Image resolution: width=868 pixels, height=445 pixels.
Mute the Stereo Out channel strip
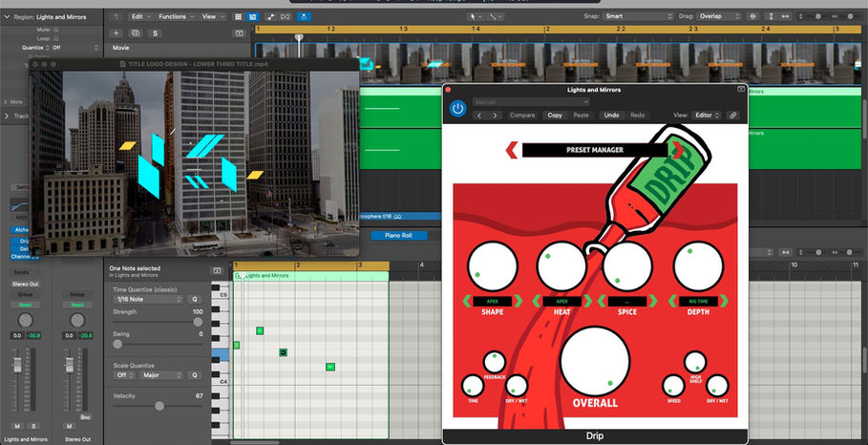(69, 426)
